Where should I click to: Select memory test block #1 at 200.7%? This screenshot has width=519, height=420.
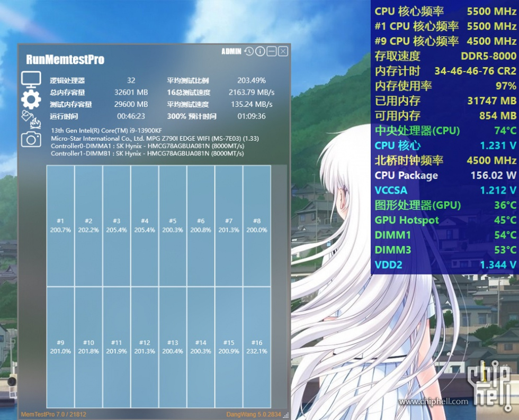60,226
